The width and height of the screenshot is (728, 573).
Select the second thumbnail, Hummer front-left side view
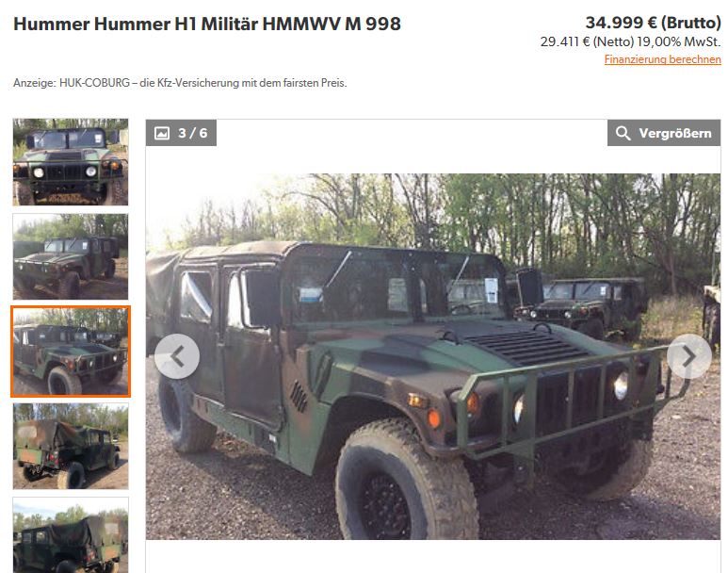point(71,256)
